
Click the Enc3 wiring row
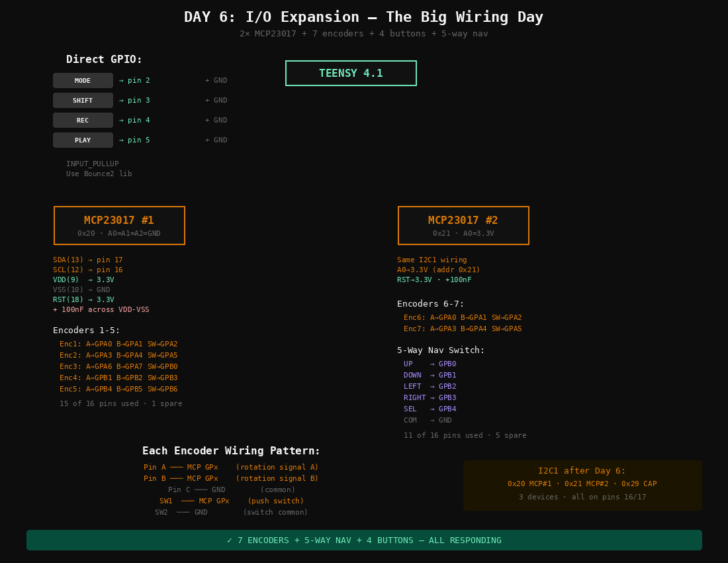118,366
